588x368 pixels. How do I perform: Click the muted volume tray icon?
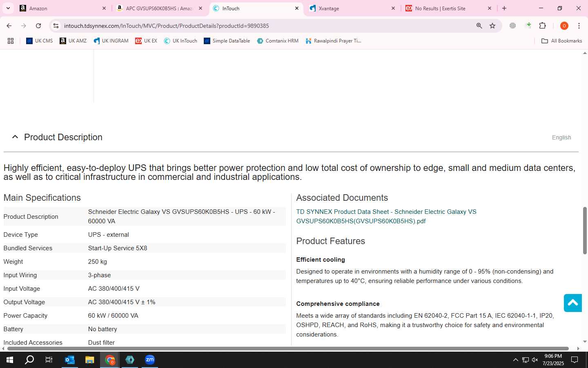[535, 360]
